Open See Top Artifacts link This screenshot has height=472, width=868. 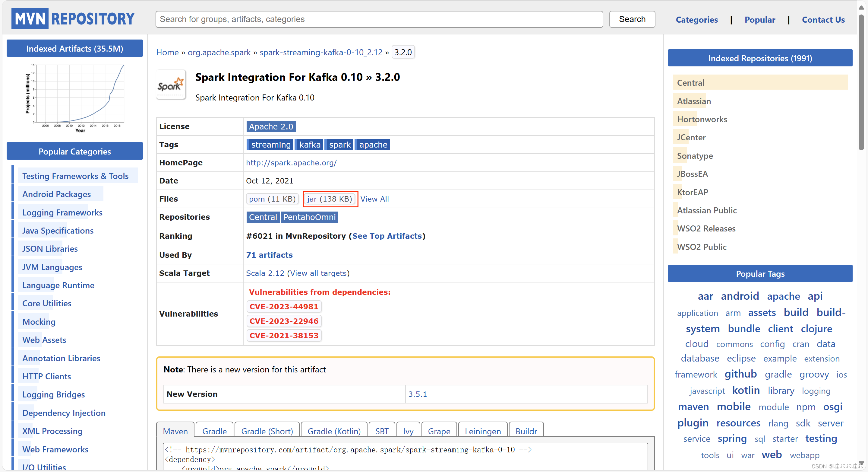coord(387,236)
